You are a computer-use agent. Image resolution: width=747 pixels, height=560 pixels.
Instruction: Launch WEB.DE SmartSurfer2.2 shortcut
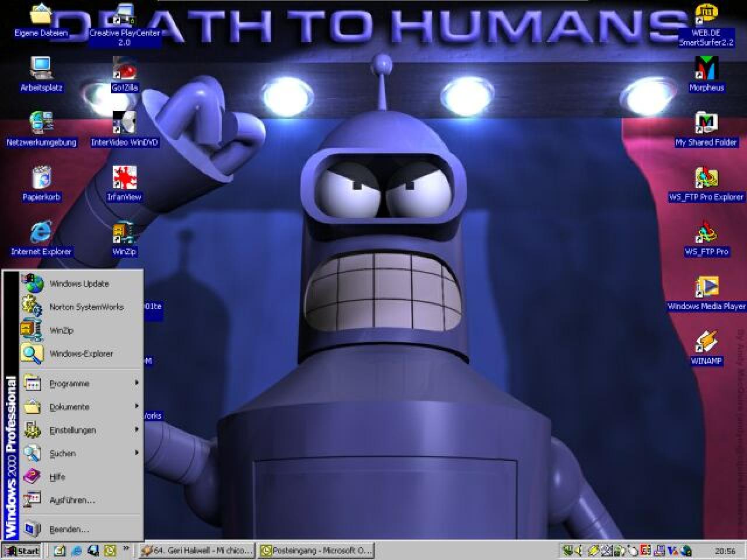point(707,24)
